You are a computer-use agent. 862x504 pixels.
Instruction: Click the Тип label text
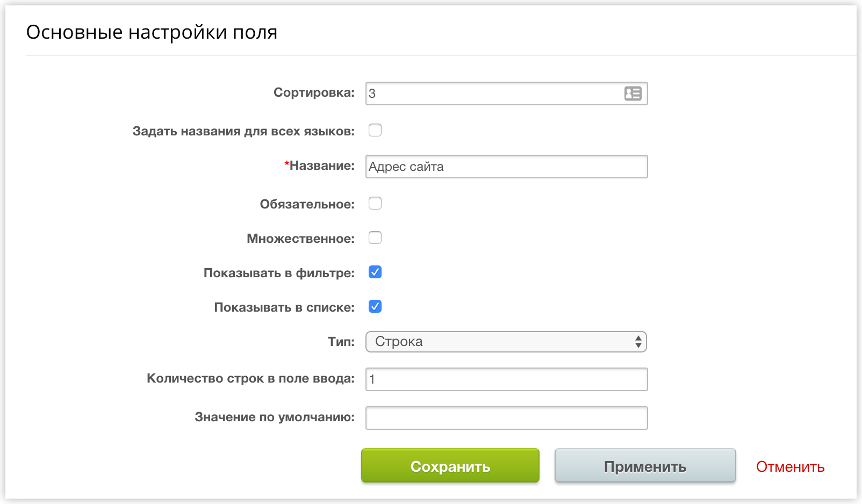341,342
